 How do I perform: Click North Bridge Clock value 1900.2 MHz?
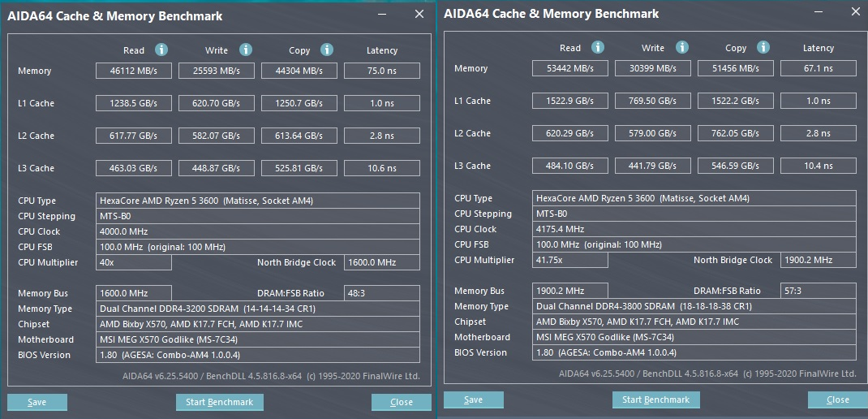(819, 261)
